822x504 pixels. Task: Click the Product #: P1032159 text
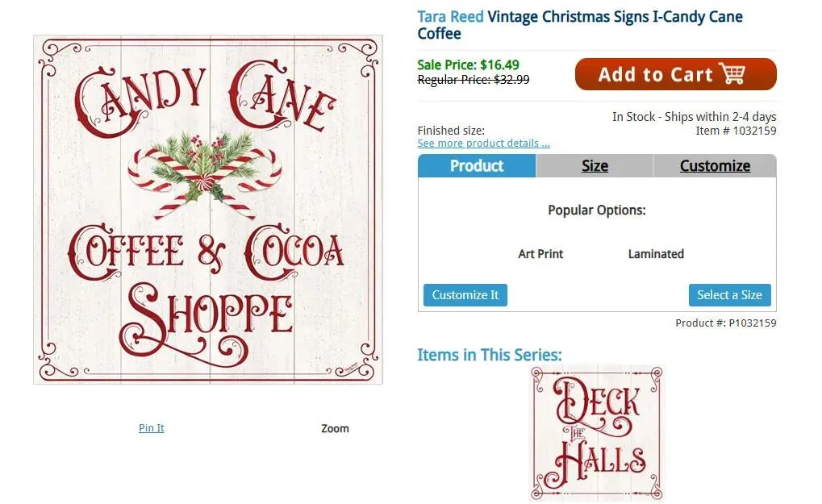725,323
